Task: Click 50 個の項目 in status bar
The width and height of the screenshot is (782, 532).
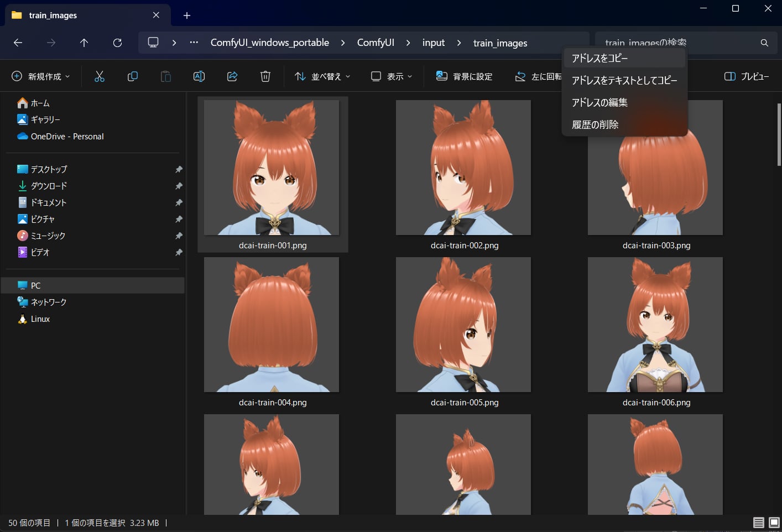Action: point(29,523)
